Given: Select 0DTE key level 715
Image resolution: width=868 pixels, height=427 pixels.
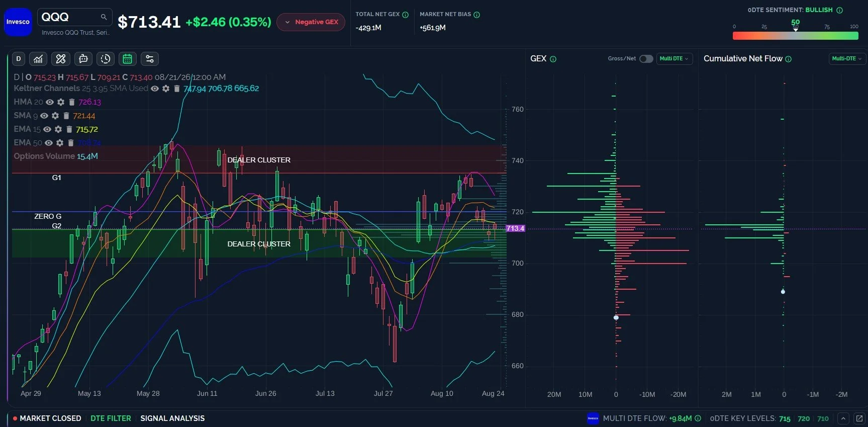Looking at the screenshot, I should pos(785,418).
